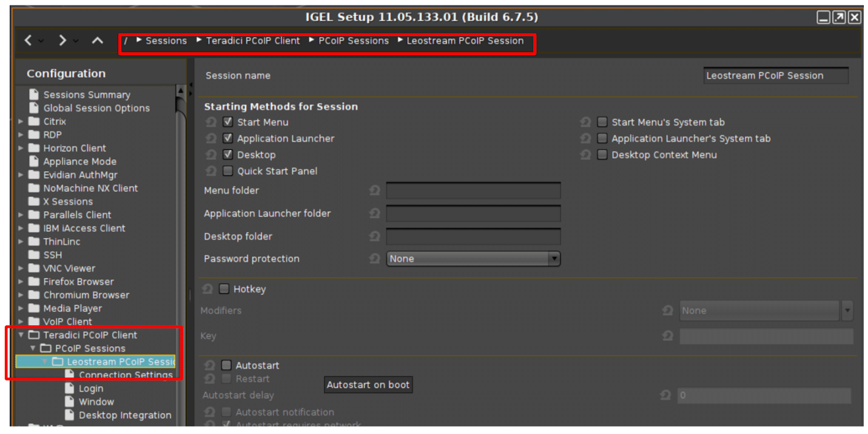Select Teradici PCoIP Client in the breadcrumb

[x=253, y=41]
